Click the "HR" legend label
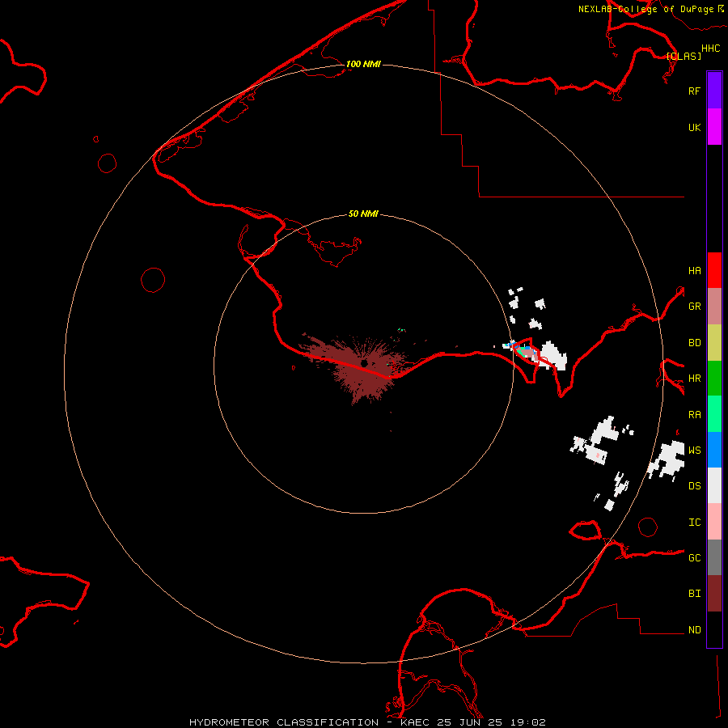 694,379
